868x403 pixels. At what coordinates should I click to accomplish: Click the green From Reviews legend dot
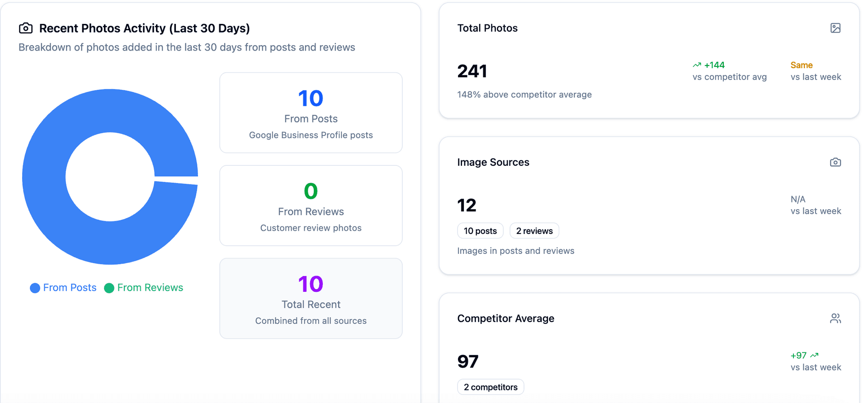click(109, 288)
